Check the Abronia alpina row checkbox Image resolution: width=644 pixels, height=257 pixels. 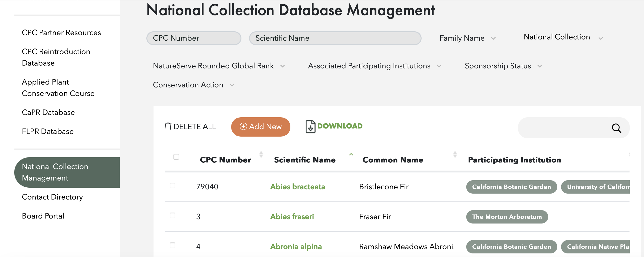pyautogui.click(x=173, y=246)
